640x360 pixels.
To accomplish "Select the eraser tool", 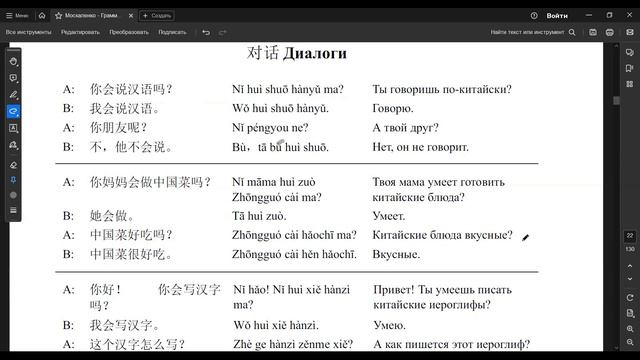I will click(13, 165).
